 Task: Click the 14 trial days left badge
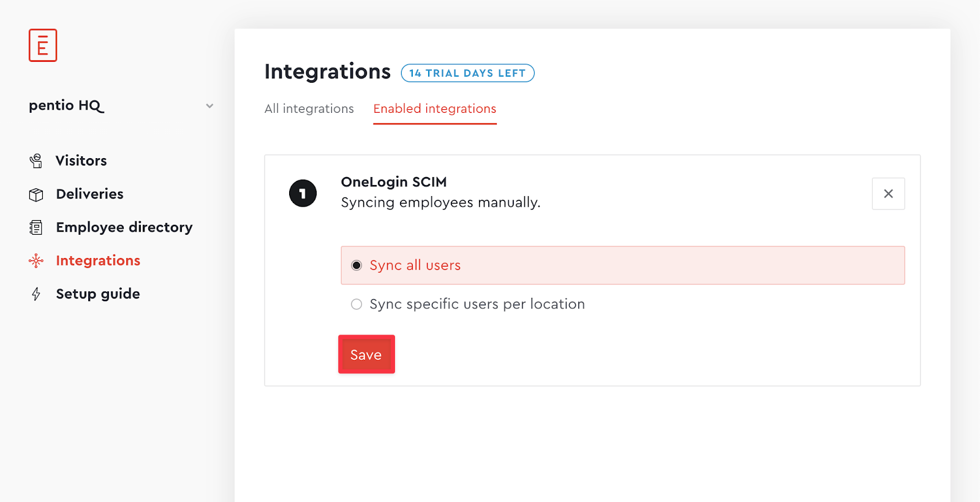pos(468,73)
